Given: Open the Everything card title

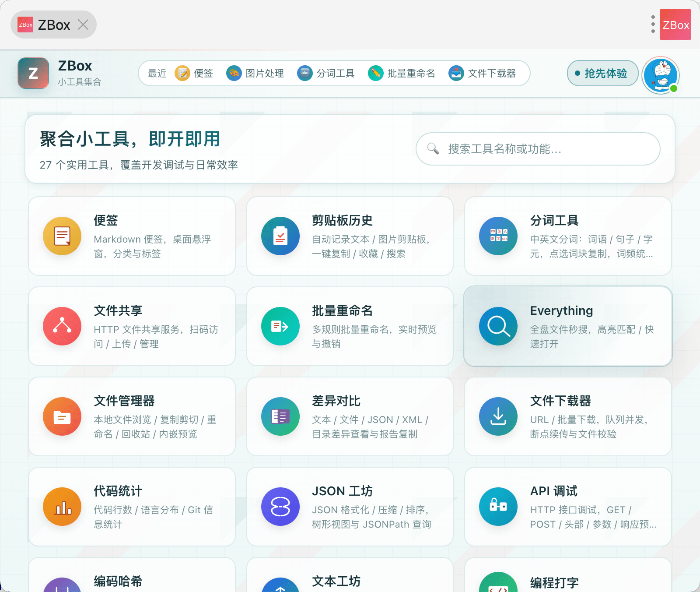Looking at the screenshot, I should 562,310.
